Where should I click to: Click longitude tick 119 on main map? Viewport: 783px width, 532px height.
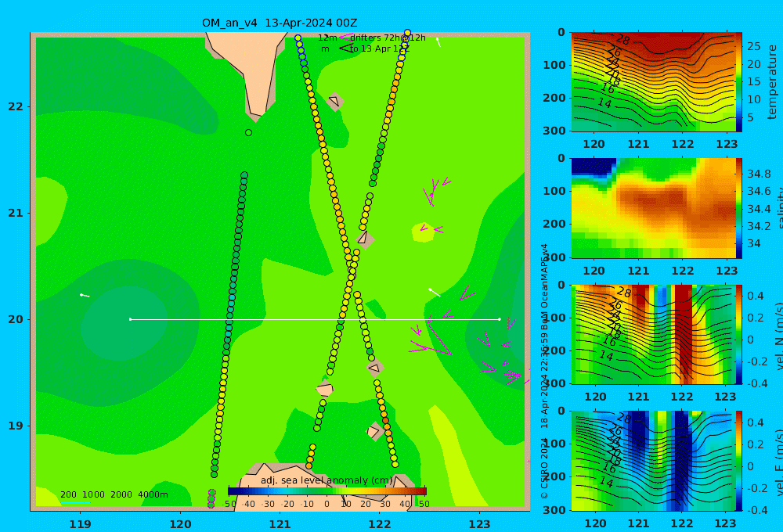81,524
